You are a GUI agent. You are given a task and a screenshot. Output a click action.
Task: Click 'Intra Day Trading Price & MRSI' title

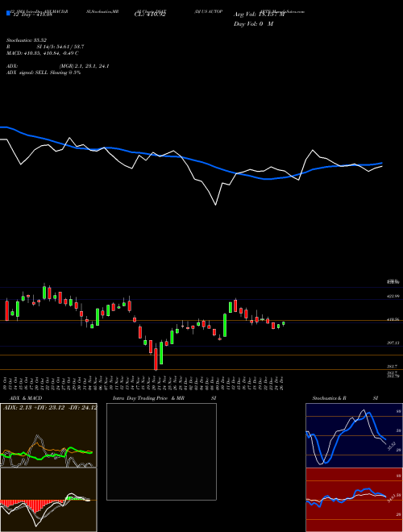click(x=164, y=398)
